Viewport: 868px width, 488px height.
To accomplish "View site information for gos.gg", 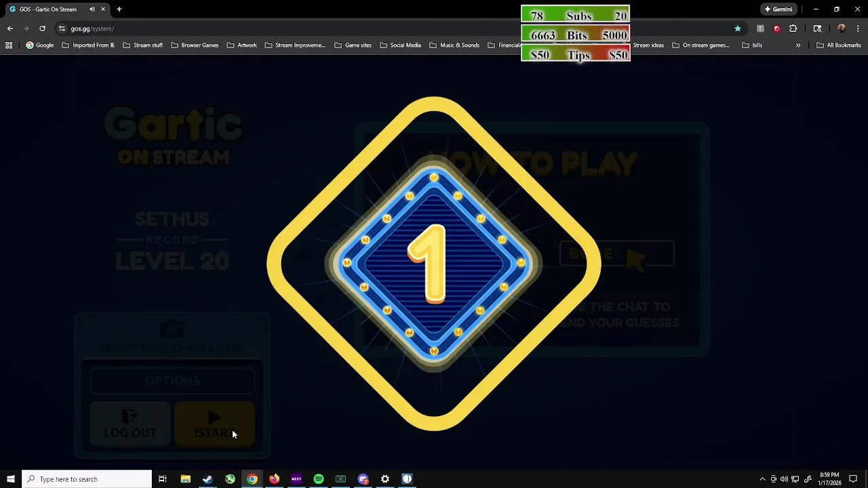I will click(x=62, y=28).
